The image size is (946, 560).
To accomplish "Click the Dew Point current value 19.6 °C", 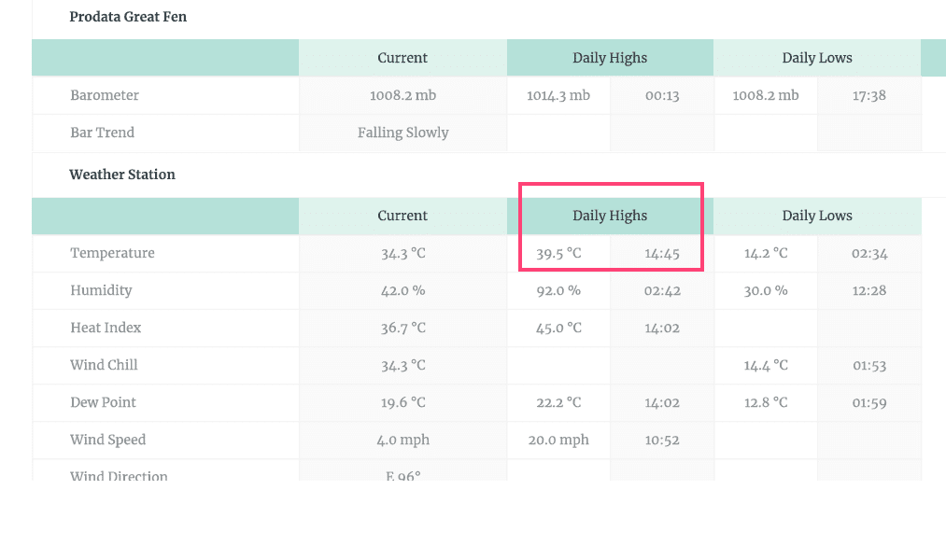I will pyautogui.click(x=402, y=402).
